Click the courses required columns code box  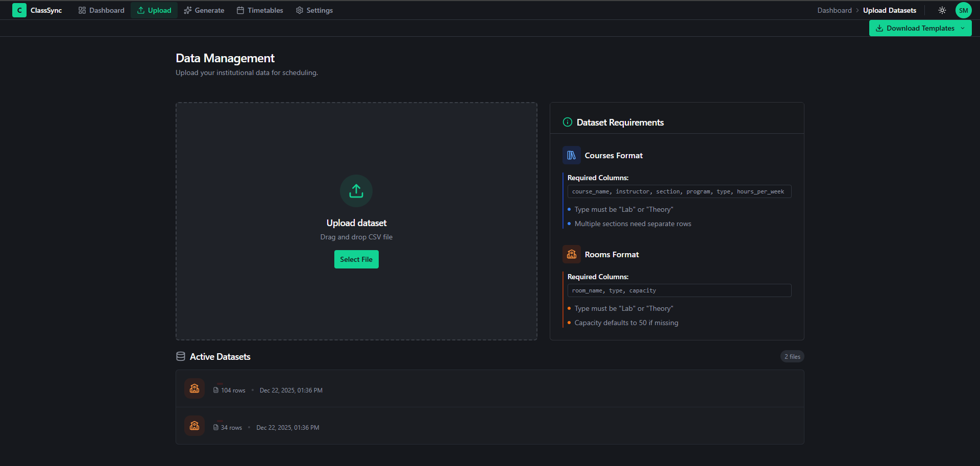tap(679, 191)
